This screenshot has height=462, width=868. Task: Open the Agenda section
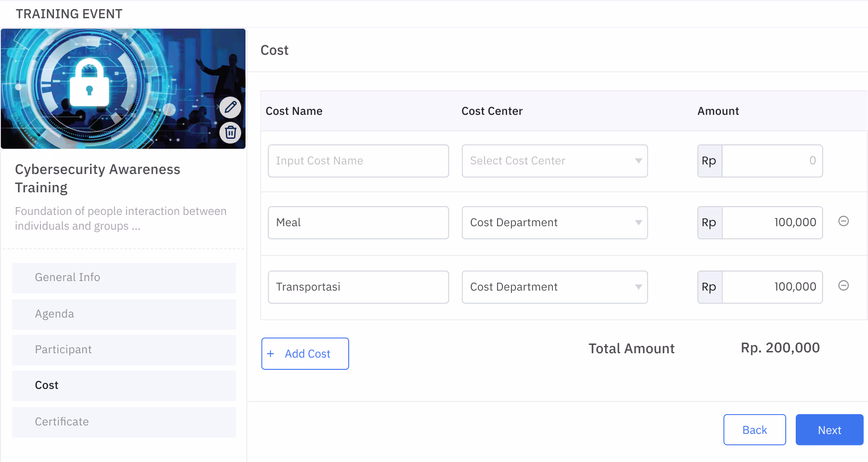click(x=124, y=314)
